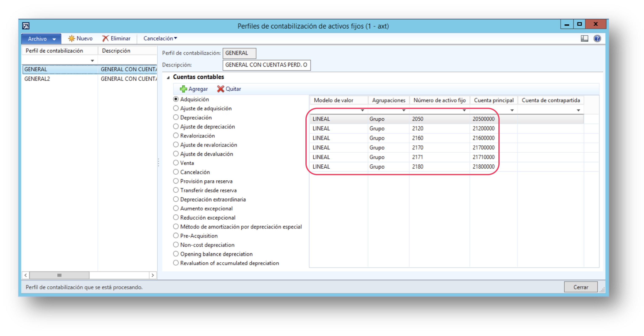Click the 2120 fixed asset number cell
The width and height of the screenshot is (644, 336).
(x=439, y=128)
